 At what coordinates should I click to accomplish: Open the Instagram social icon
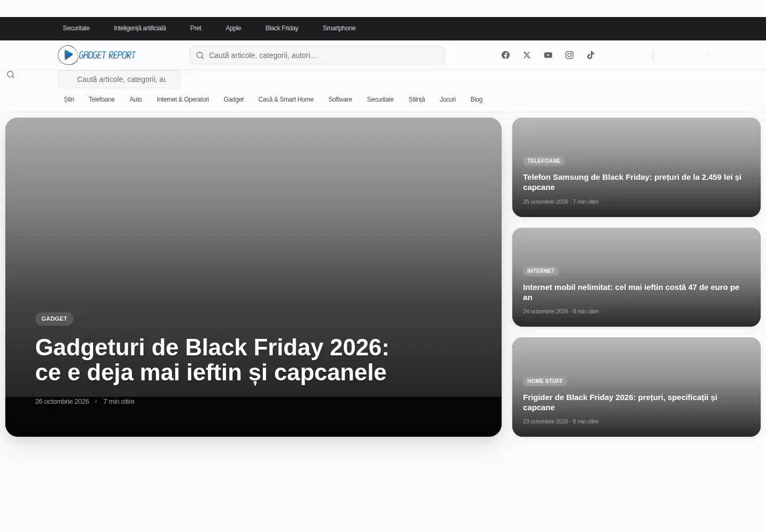coord(569,55)
